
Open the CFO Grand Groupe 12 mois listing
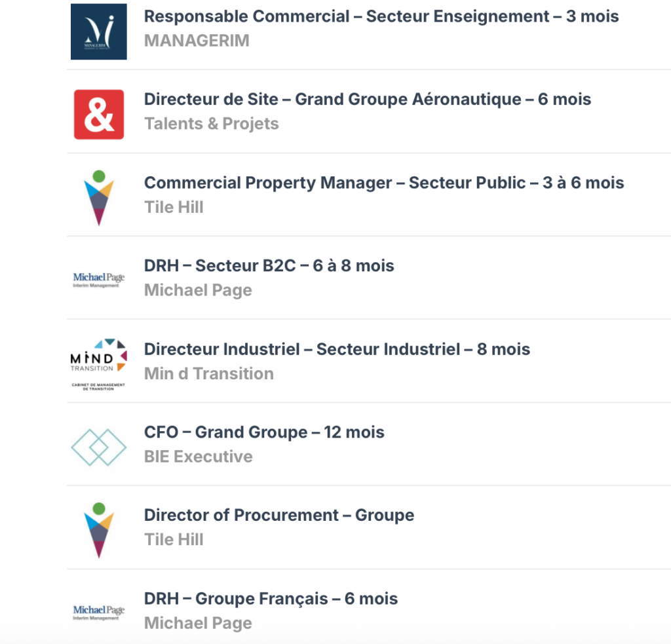pos(264,432)
